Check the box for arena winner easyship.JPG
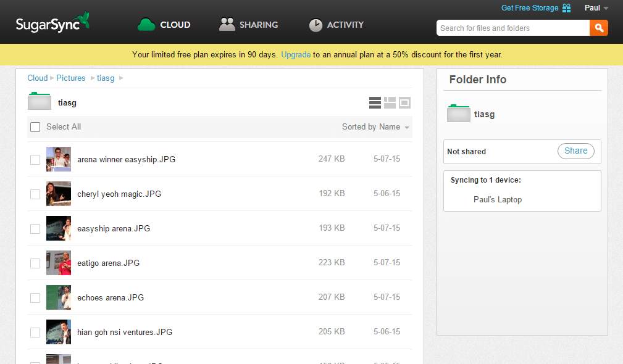Viewport: 623px width, 364px height. pyautogui.click(x=35, y=160)
